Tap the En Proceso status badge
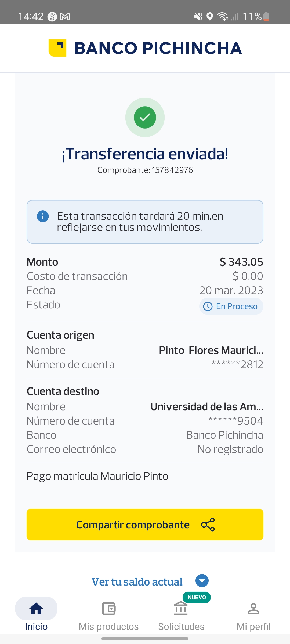The image size is (290, 644). [231, 306]
